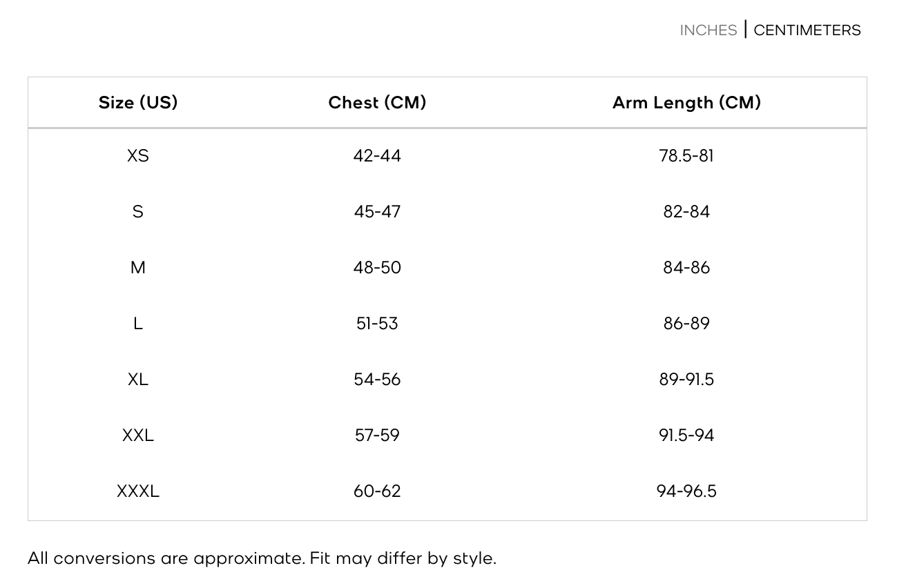
Task: Click the Chest (CM) column header
Action: tap(377, 103)
